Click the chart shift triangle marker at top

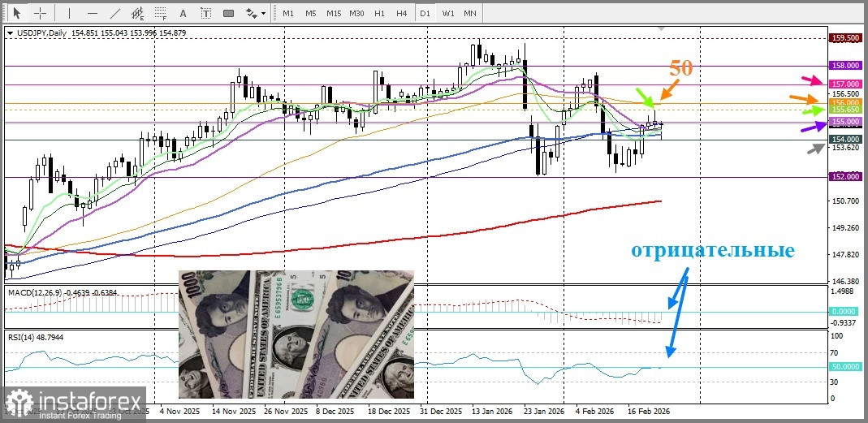[660, 28]
